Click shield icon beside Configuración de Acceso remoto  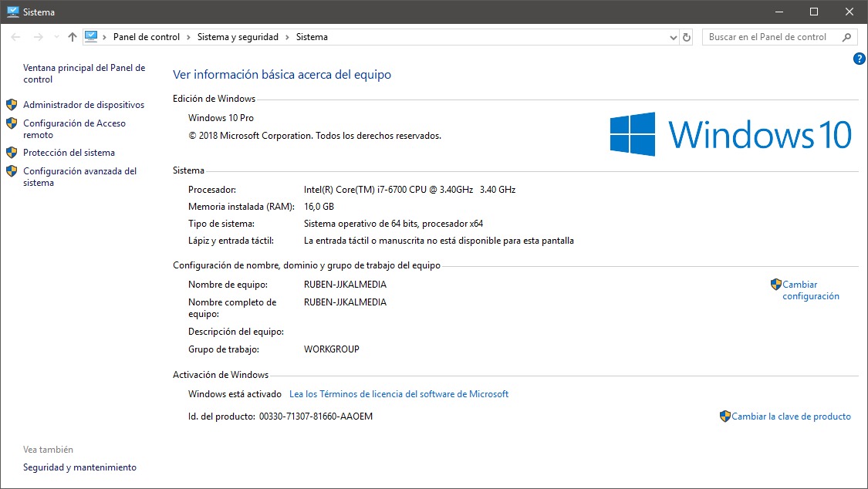(x=12, y=123)
